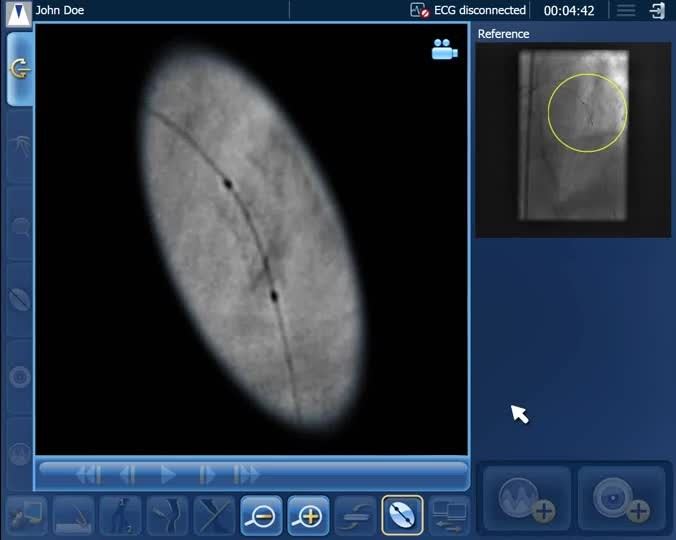Image resolution: width=676 pixels, height=540 pixels.
Task: Click the Reference panel label
Action: pyautogui.click(x=503, y=34)
